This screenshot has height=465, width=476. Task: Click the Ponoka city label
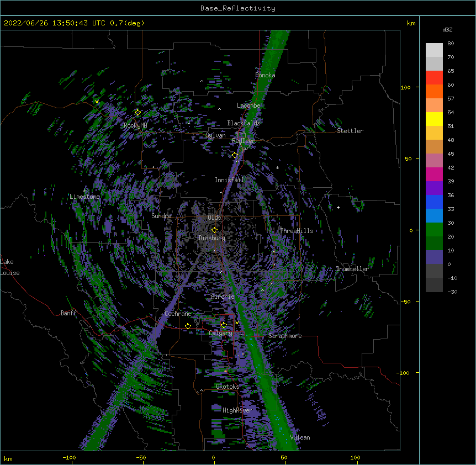(265, 75)
